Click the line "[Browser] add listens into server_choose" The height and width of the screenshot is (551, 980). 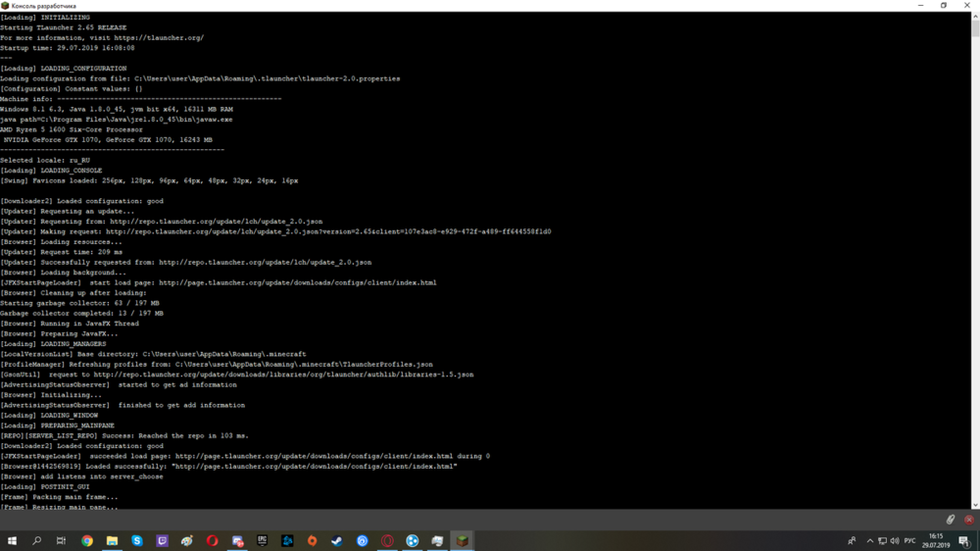coord(81,476)
